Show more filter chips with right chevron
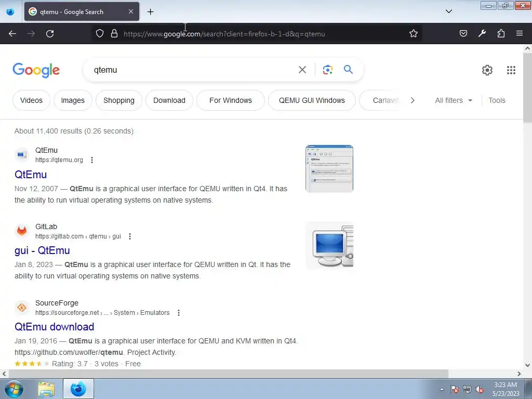 [x=412, y=100]
